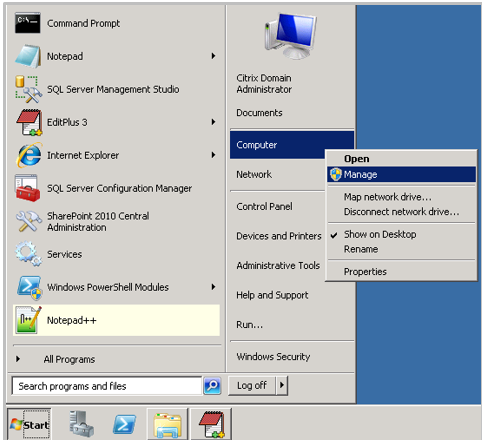This screenshot has width=482, height=440.
Task: Click the Command Prompt label
Action: tap(83, 23)
